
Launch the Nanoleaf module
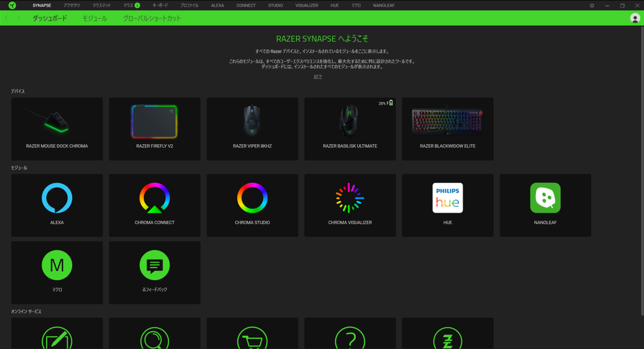[x=545, y=205]
